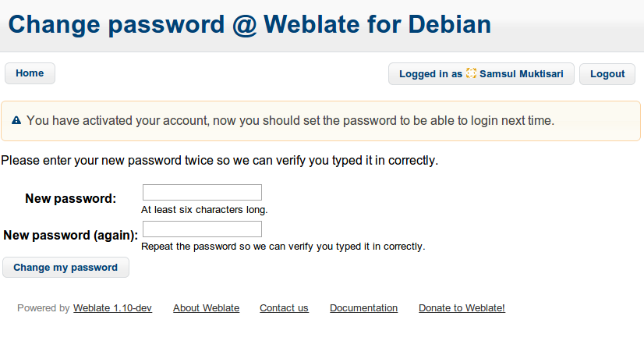The height and width of the screenshot is (341, 644).
Task: Go to the Home page
Action: tap(30, 73)
